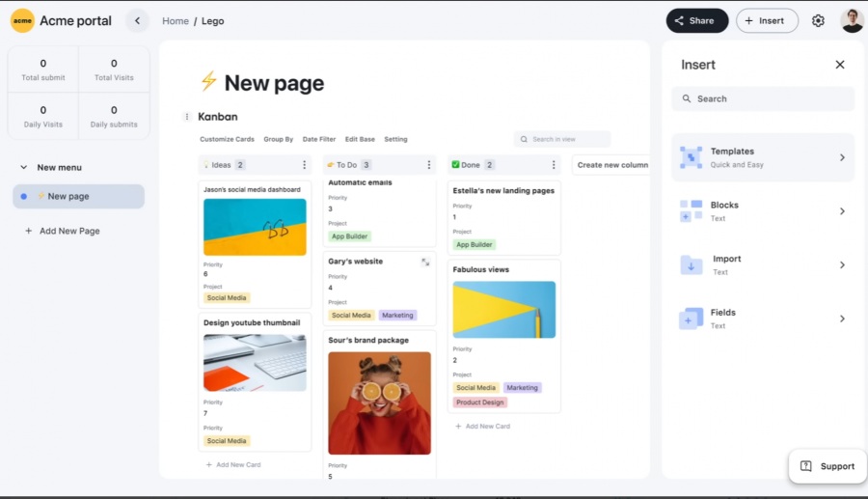Expand Templates with its chevron

coord(842,158)
